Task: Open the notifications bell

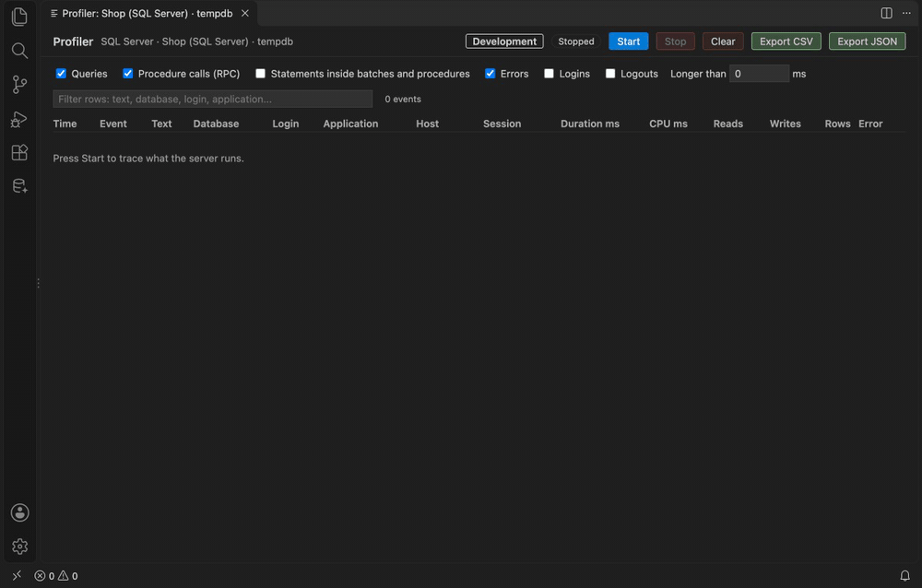Action: pos(905,576)
